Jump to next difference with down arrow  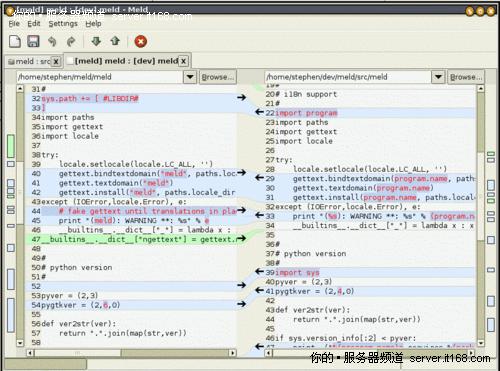(96, 41)
